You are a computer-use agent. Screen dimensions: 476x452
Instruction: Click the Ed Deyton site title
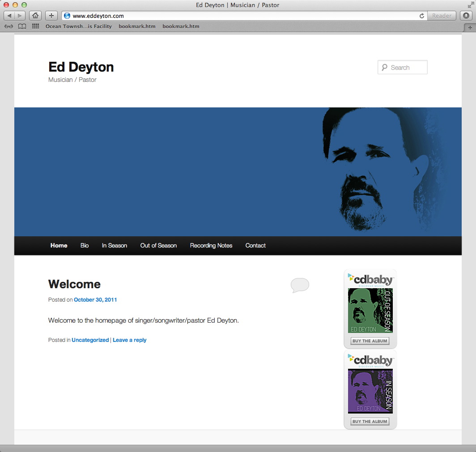(x=81, y=67)
